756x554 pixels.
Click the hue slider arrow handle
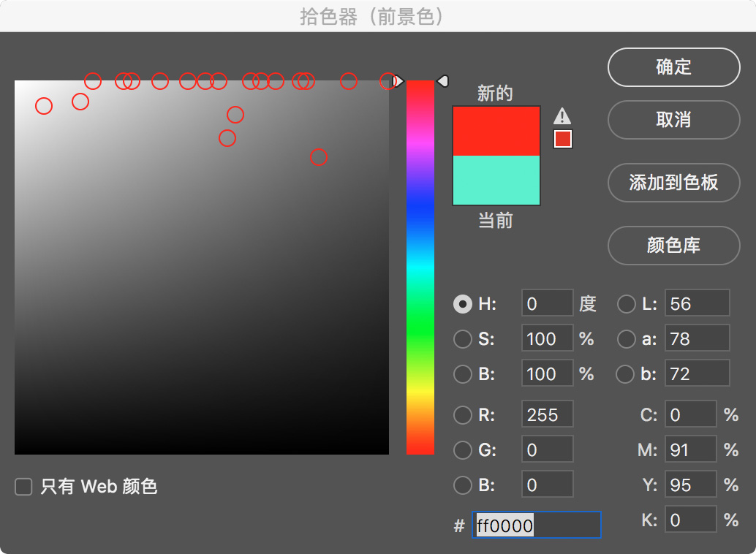point(444,81)
